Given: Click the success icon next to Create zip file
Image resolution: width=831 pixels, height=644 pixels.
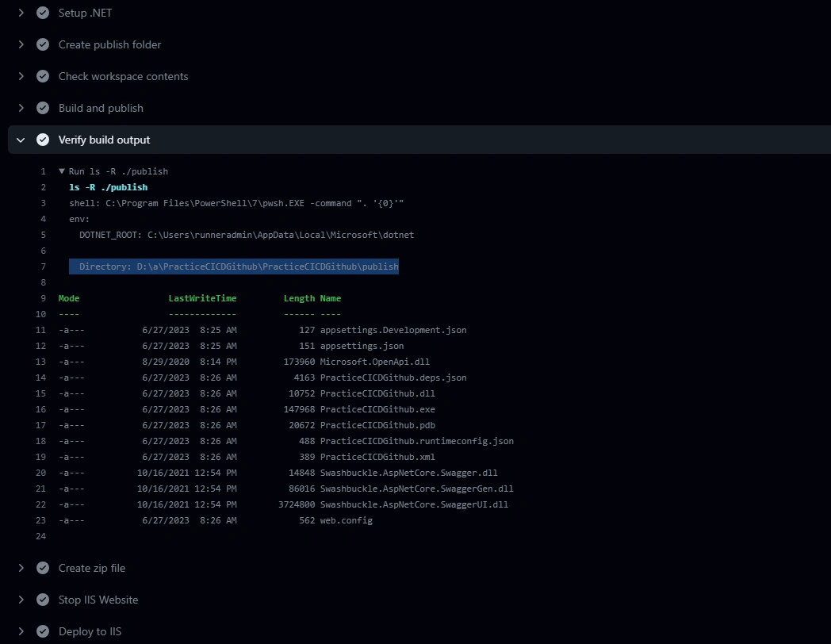Looking at the screenshot, I should click(x=43, y=568).
